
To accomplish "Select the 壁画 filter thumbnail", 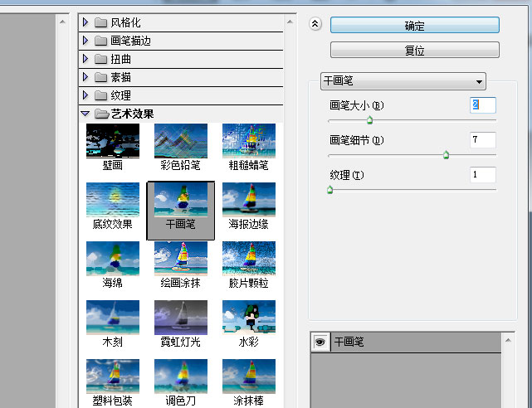I will (113, 141).
